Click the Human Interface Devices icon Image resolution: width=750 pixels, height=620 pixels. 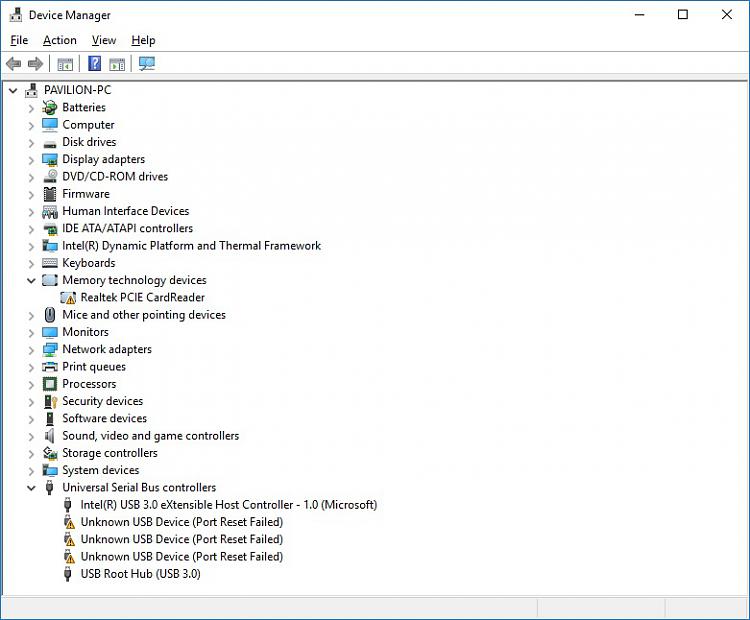pos(50,211)
